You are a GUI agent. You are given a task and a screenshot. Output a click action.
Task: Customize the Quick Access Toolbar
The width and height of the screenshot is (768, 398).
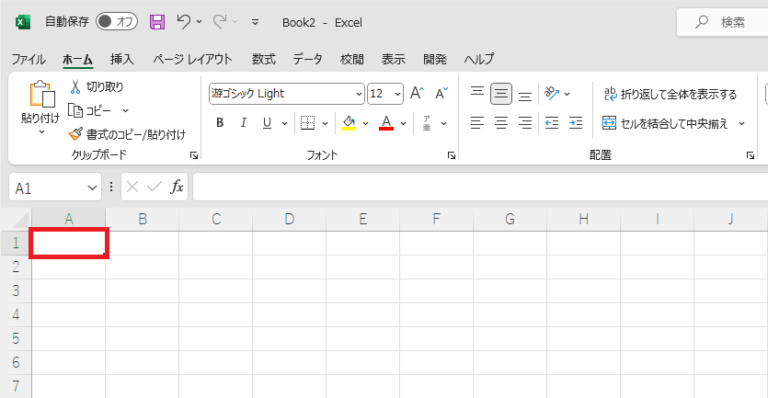coord(255,22)
